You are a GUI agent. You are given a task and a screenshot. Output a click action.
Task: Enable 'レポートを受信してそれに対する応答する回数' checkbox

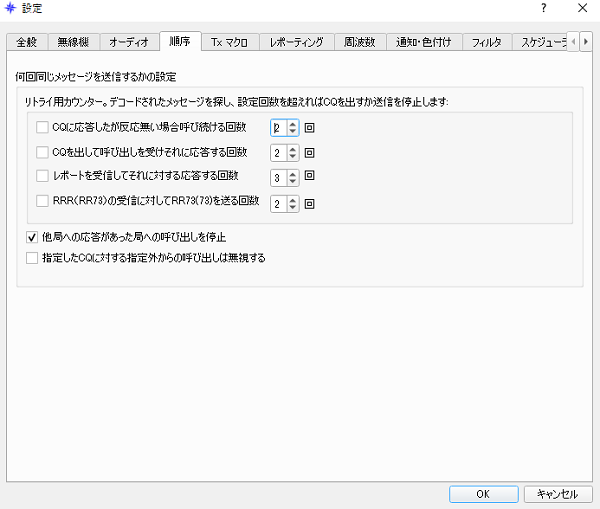click(42, 177)
